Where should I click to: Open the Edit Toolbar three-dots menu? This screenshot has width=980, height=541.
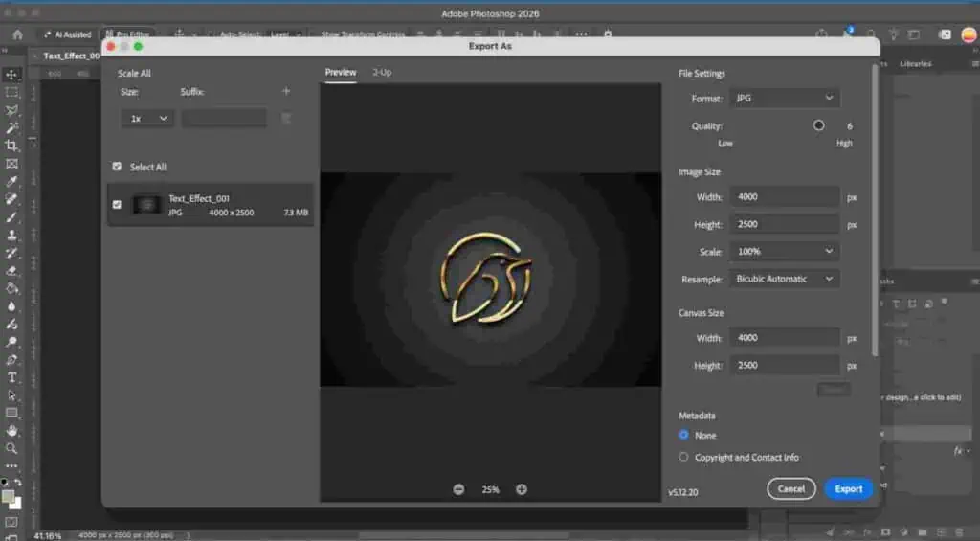point(11,466)
